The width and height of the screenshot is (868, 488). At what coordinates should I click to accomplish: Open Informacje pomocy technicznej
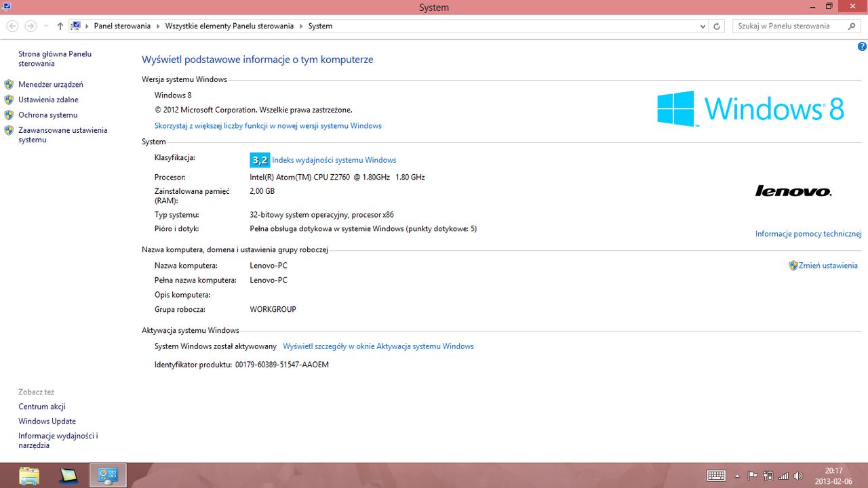[x=808, y=234]
